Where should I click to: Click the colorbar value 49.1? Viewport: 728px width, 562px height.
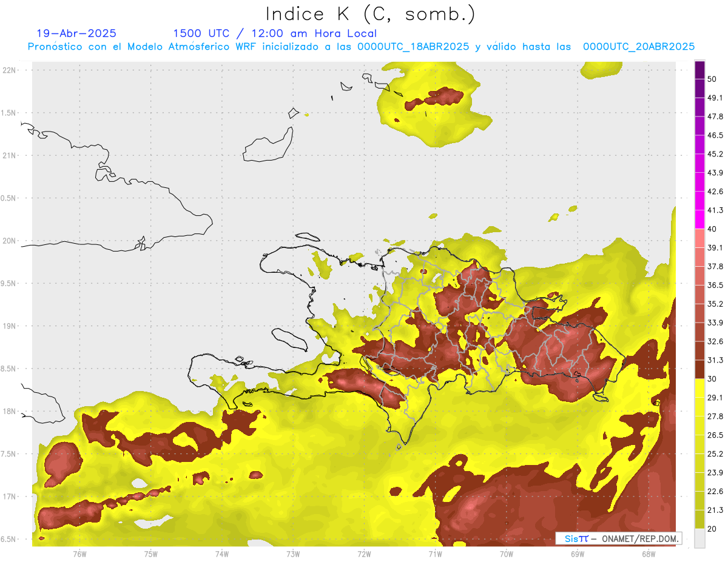click(715, 98)
